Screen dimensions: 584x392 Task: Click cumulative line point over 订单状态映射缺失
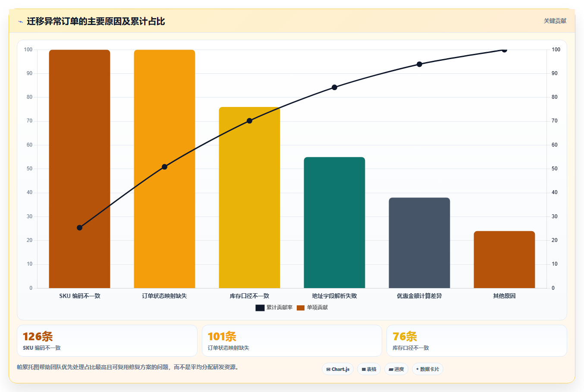(x=164, y=167)
